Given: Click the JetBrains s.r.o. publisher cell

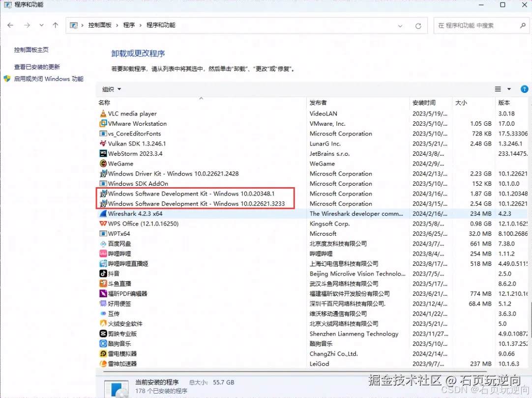Looking at the screenshot, I should coord(329,154).
